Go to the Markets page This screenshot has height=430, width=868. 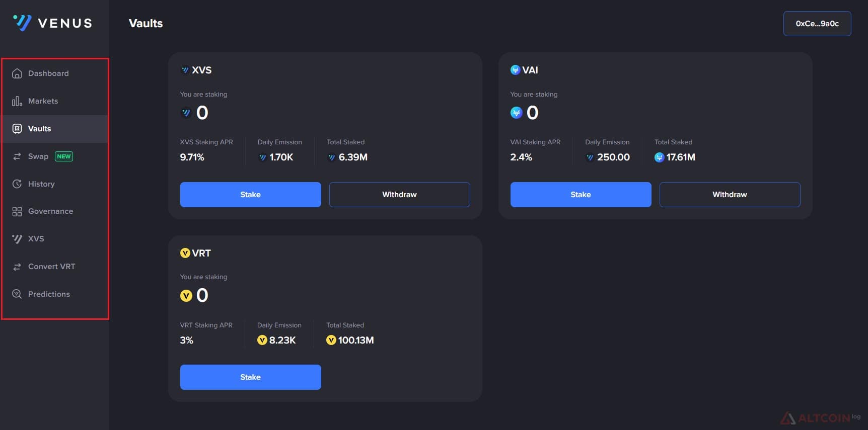[x=55, y=101]
